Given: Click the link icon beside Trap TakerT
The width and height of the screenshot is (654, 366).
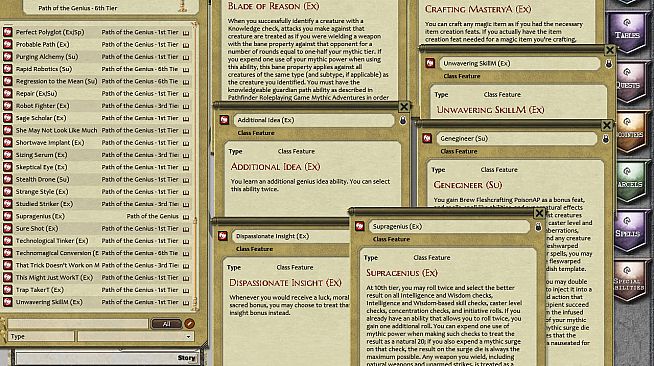Looking at the screenshot, I should click(x=8, y=290).
